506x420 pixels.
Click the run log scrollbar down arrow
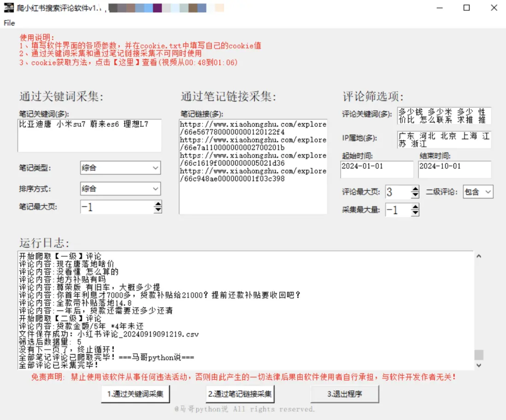coord(479,366)
